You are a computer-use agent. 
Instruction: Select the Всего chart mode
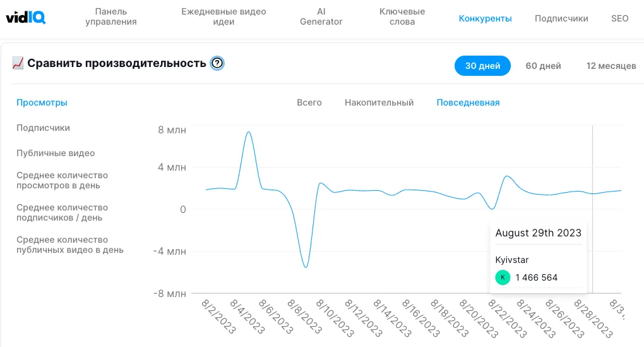pyautogui.click(x=309, y=102)
